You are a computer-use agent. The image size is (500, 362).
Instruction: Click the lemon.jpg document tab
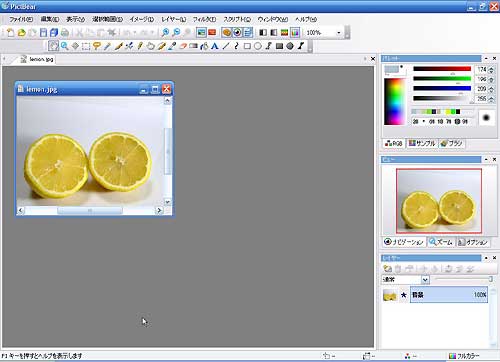[37, 59]
